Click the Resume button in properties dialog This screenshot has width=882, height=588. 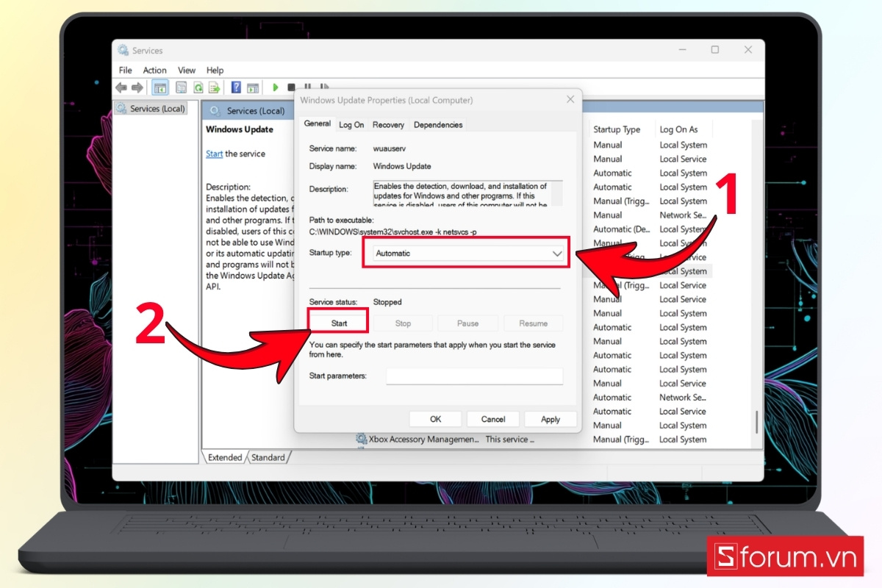(x=533, y=323)
